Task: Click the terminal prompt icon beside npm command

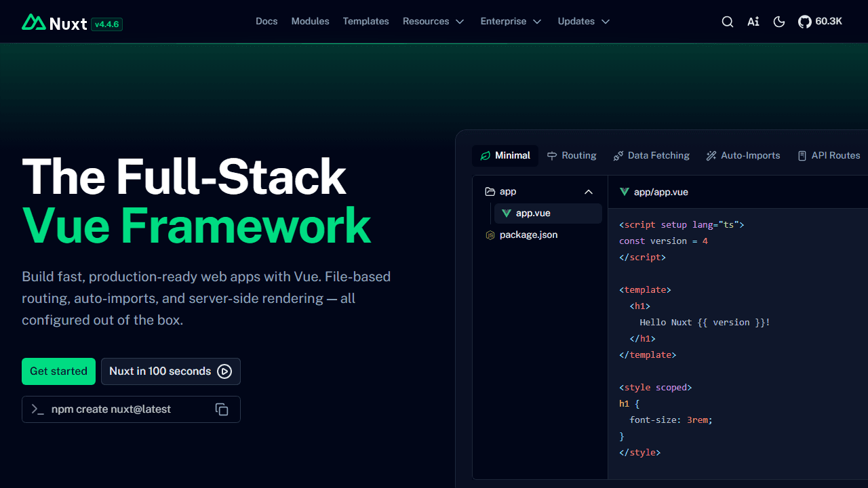Action: pyautogui.click(x=38, y=409)
